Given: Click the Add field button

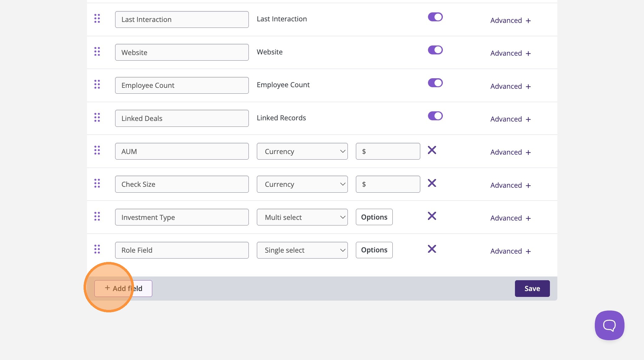Looking at the screenshot, I should pyautogui.click(x=123, y=289).
